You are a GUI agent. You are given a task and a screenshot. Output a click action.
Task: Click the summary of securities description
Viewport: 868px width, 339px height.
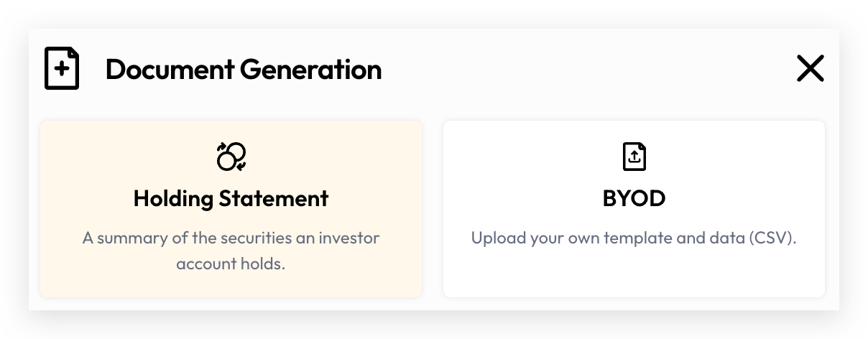point(231,251)
